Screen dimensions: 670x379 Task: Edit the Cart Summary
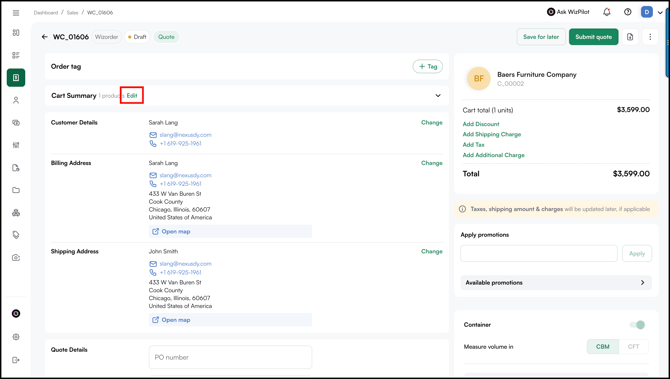[132, 96]
